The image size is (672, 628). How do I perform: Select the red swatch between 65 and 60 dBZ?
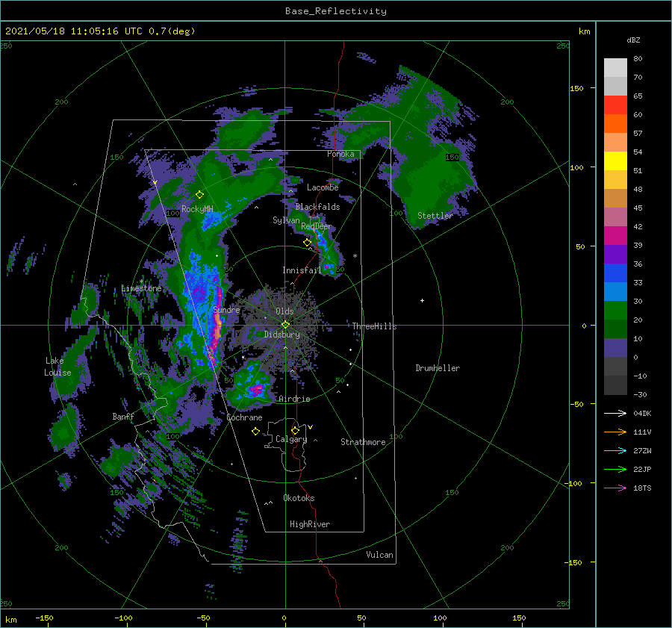click(615, 105)
